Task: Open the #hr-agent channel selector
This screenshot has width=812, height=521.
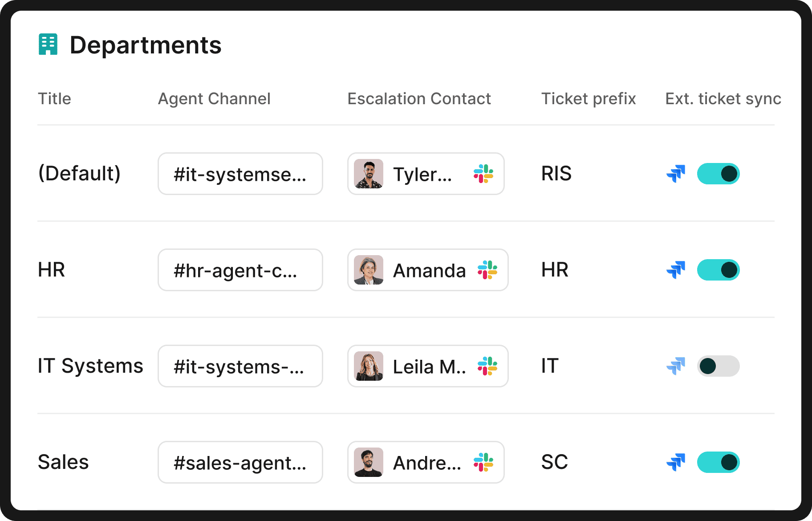Action: [x=240, y=270]
